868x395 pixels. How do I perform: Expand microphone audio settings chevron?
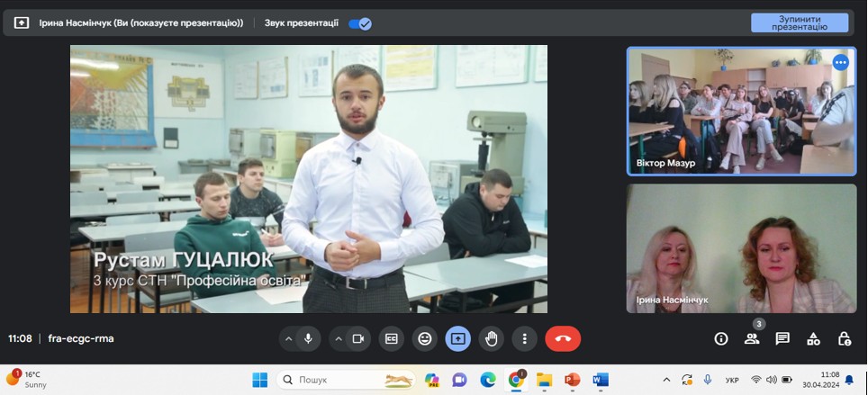pyautogui.click(x=289, y=338)
